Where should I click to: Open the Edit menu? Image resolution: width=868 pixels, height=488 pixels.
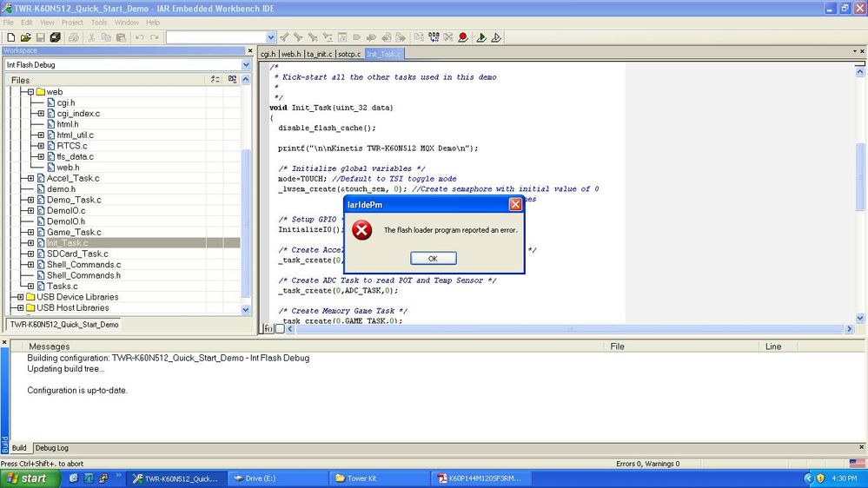(x=27, y=23)
